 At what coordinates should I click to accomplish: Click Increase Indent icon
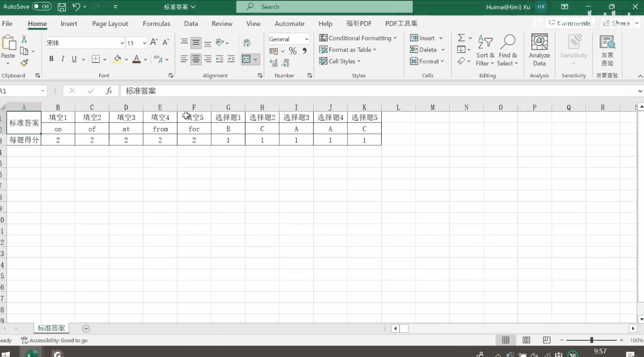pyautogui.click(x=231, y=59)
